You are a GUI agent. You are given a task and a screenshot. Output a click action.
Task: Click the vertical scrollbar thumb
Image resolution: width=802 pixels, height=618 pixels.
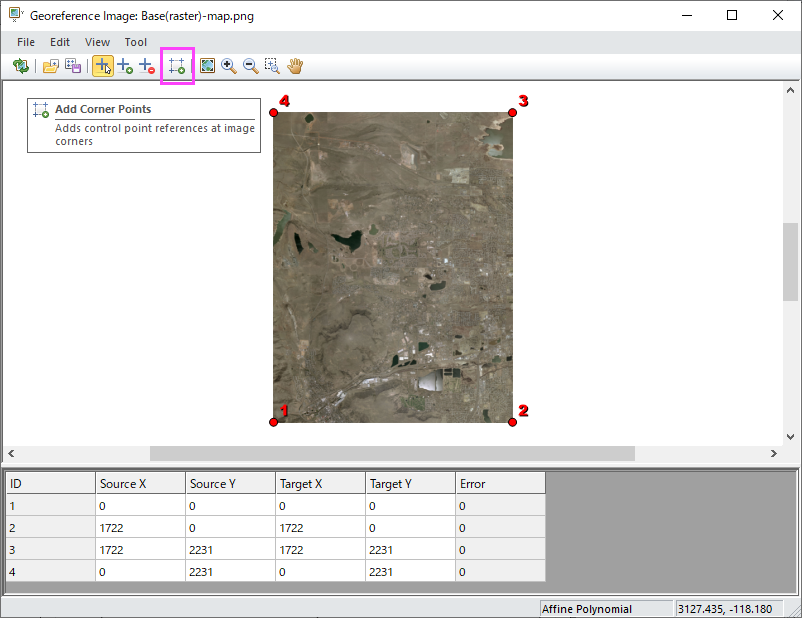[x=790, y=262]
